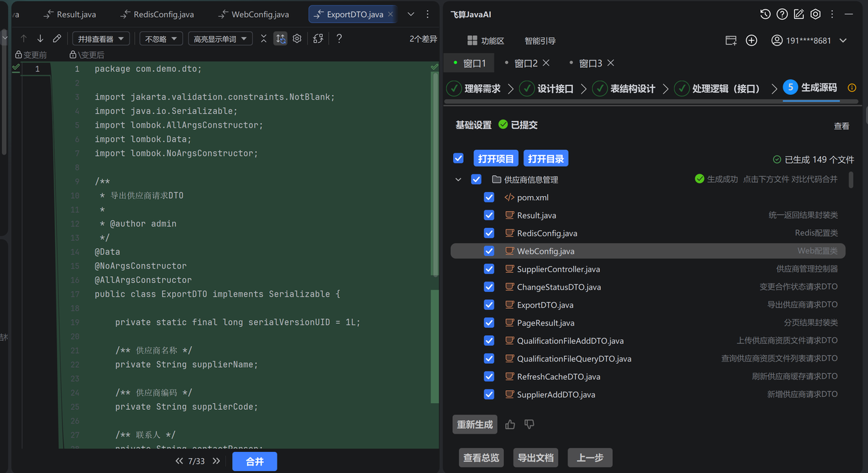
Task: Close the ExportDTO.java editor tab
Action: coord(391,14)
